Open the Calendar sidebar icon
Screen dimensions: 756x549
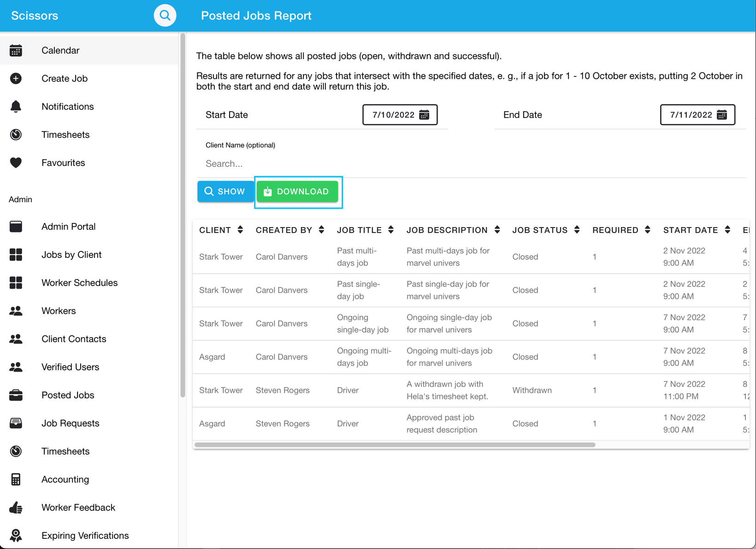[16, 51]
